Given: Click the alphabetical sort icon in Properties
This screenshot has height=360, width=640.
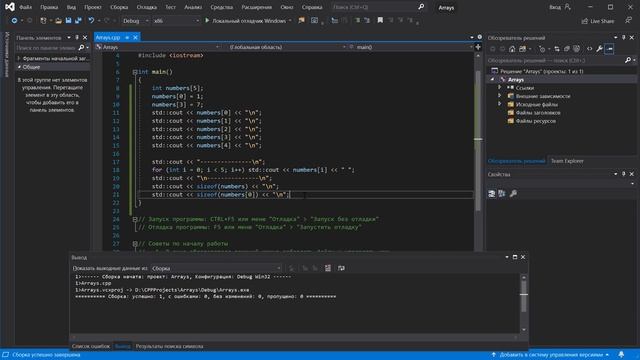Looking at the screenshot, I should point(502,193).
